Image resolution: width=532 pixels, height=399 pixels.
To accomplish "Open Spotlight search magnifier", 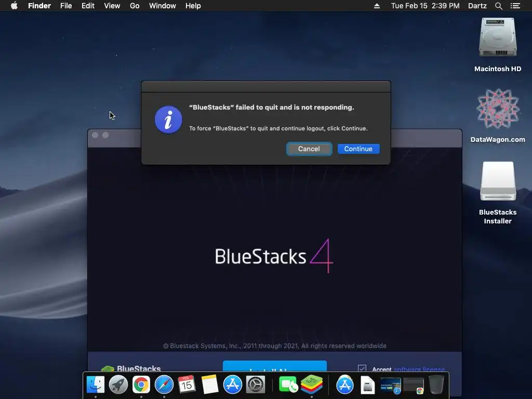I will [498, 6].
